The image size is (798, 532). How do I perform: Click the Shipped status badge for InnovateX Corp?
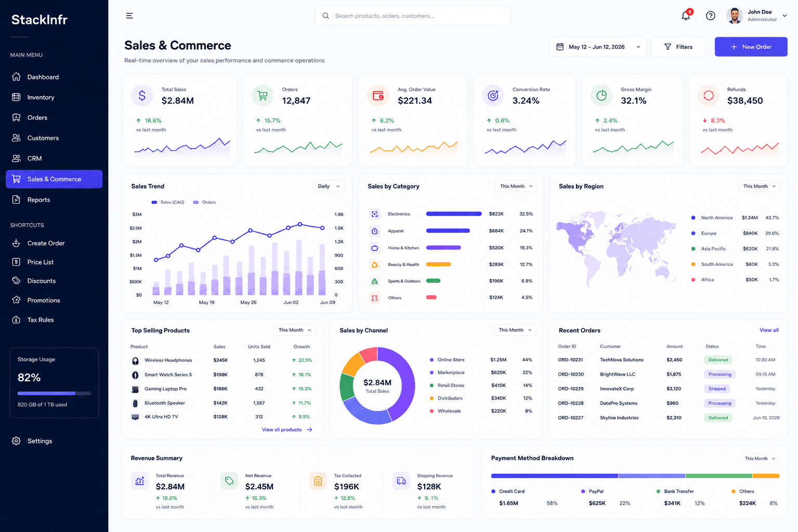click(717, 389)
